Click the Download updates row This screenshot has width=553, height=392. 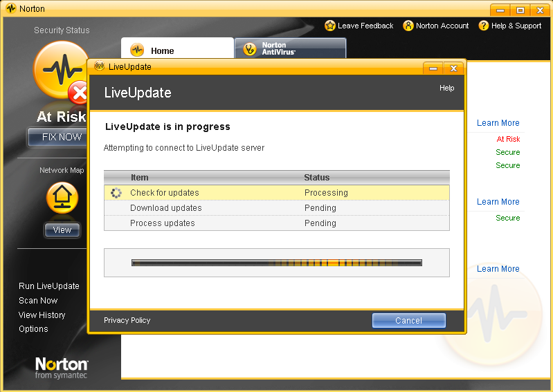tap(277, 208)
